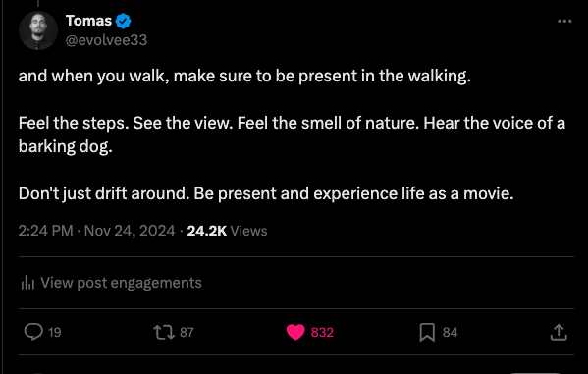This screenshot has width=588, height=374.
Task: Open the reply speech bubble icon
Action: point(33,332)
